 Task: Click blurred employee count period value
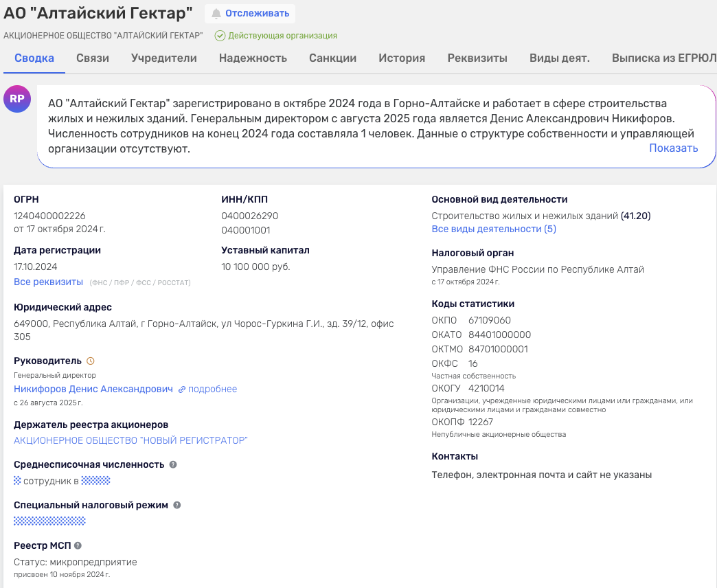[95, 481]
